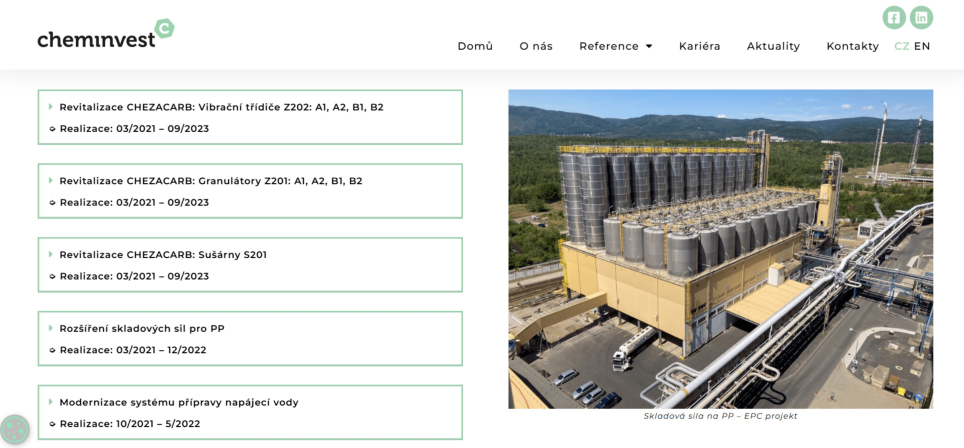The height and width of the screenshot is (448, 964).
Task: Switch language to EN
Action: 922,46
